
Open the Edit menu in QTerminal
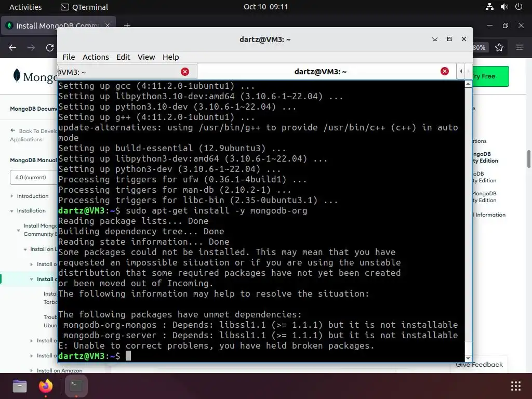click(123, 57)
